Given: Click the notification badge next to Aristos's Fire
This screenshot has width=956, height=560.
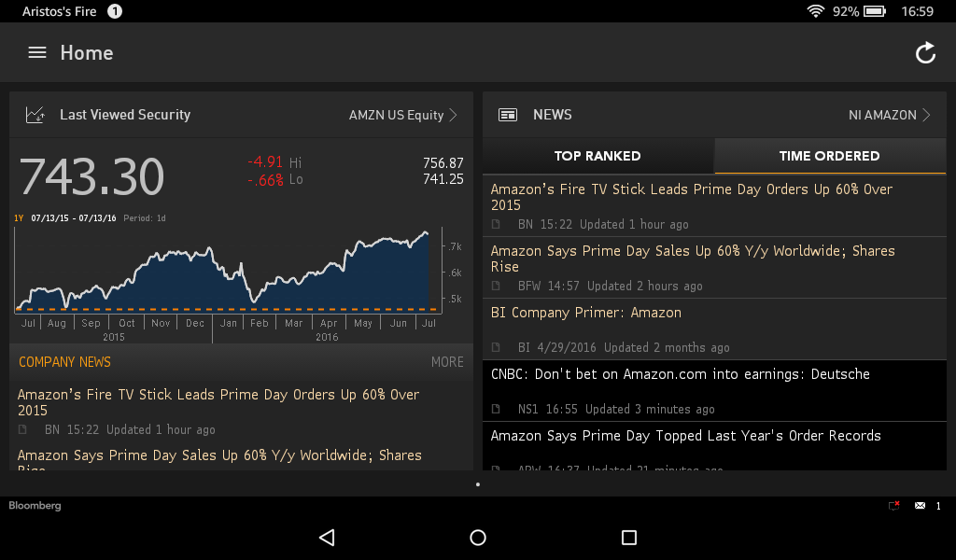Looking at the screenshot, I should (113, 11).
